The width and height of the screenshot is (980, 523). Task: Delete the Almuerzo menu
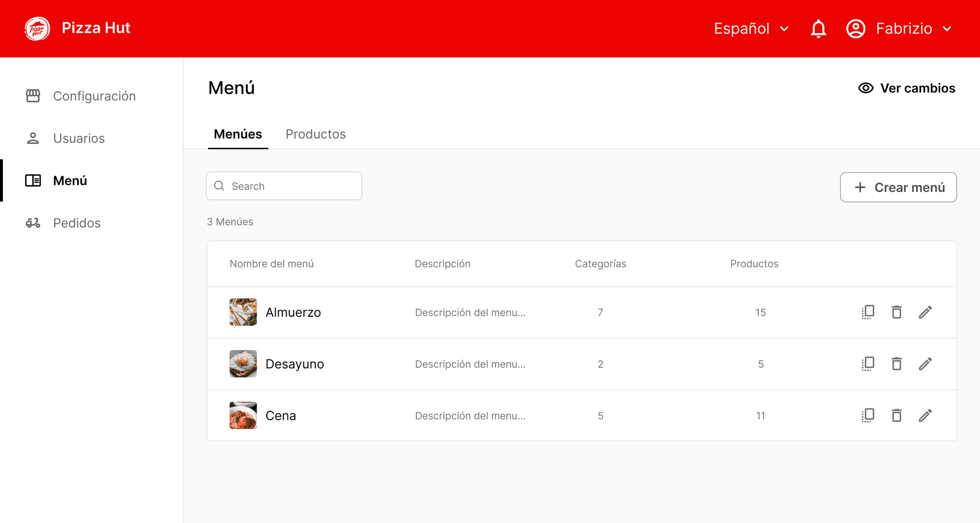tap(897, 312)
